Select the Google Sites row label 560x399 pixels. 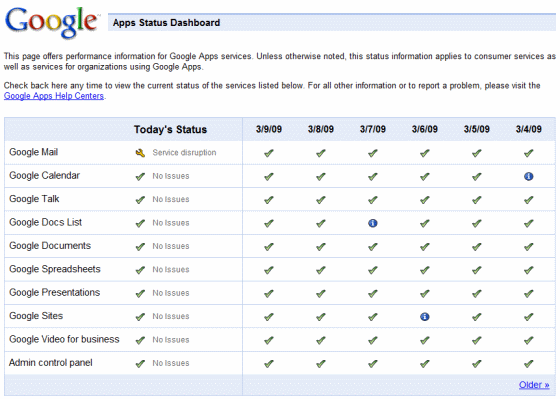pos(36,316)
